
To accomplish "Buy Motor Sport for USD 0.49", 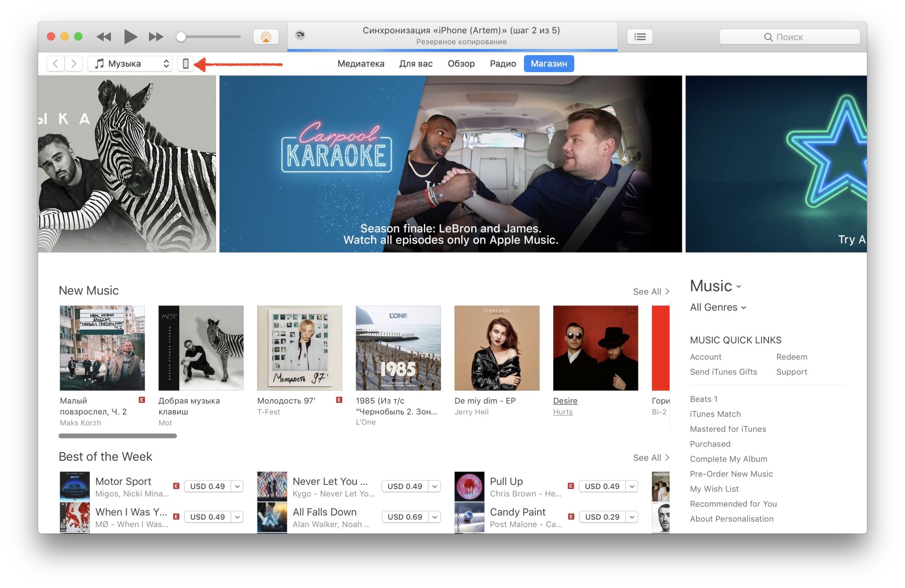I will (208, 486).
